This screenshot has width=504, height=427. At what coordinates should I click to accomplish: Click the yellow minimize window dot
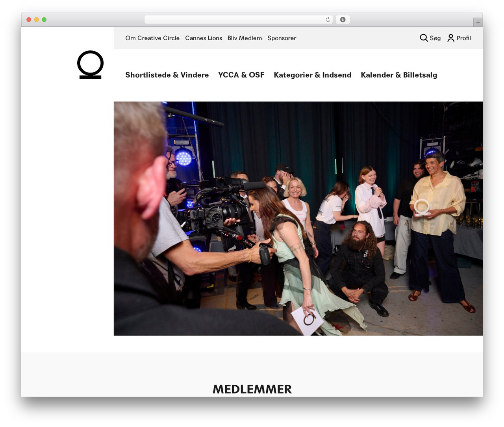tap(36, 20)
